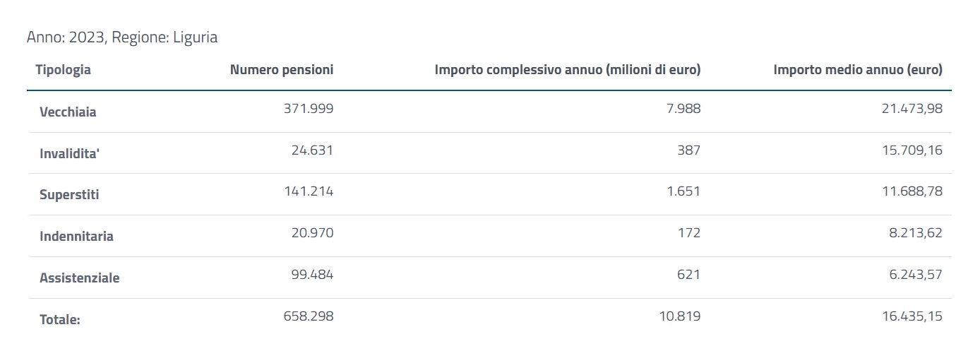980x363 pixels.
Task: Click the Tipologia column header
Action: (x=63, y=70)
